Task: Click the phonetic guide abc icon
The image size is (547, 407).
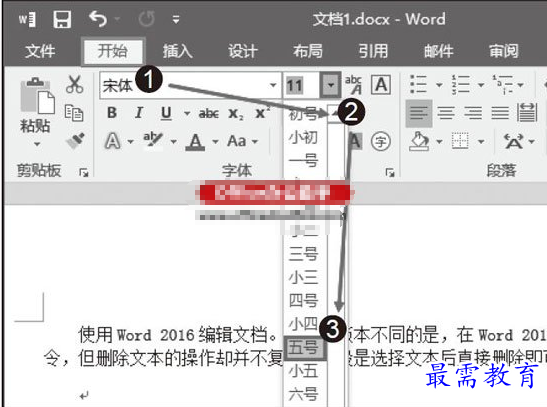Action: click(x=353, y=84)
